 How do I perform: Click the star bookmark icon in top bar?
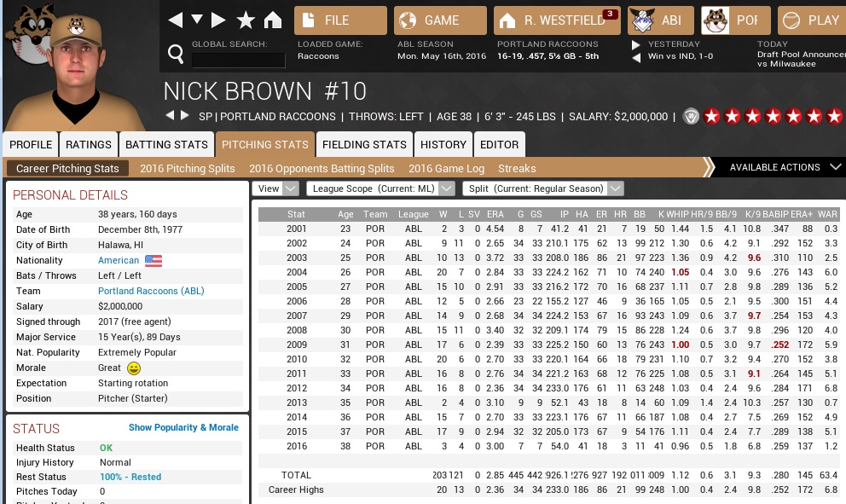(x=246, y=20)
